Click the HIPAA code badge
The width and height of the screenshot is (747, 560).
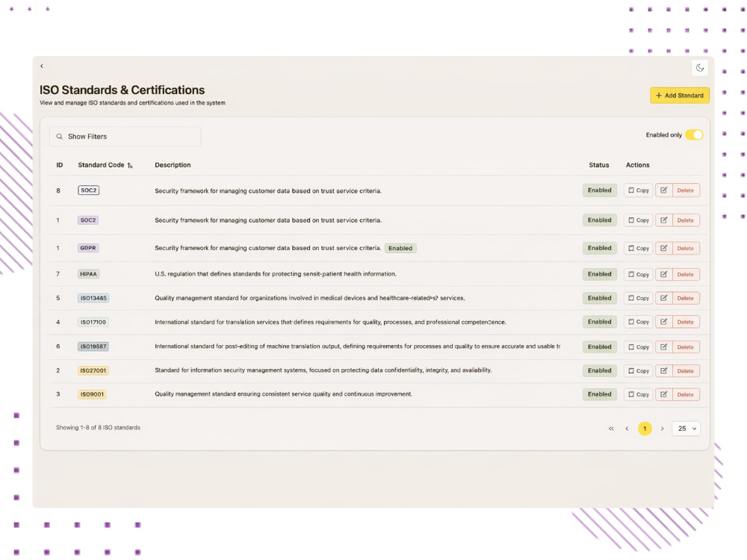[x=89, y=275]
